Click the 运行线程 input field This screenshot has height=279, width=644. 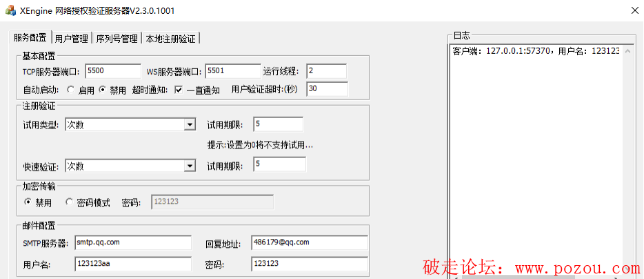click(326, 71)
